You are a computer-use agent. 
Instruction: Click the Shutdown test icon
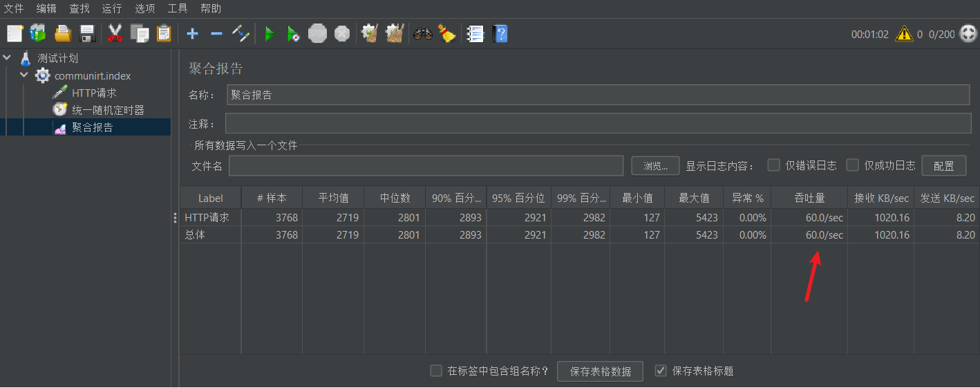point(342,33)
